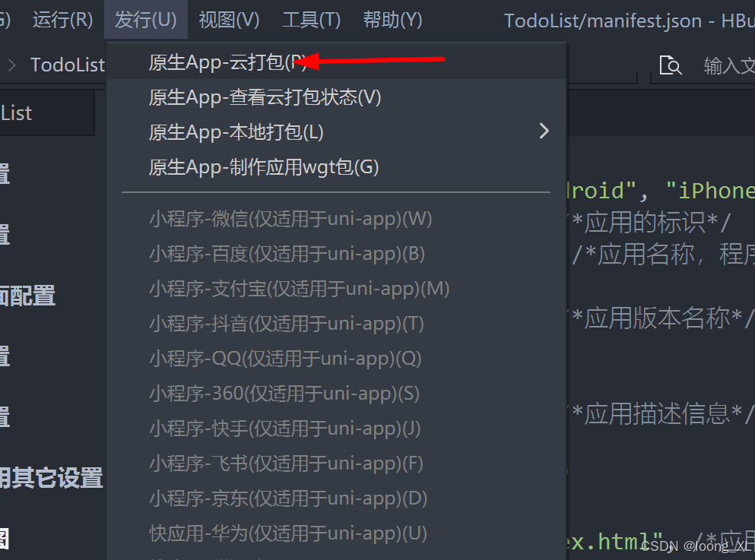This screenshot has height=560, width=755.
Task: Open the 运行(R) menu
Action: pyautogui.click(x=62, y=21)
